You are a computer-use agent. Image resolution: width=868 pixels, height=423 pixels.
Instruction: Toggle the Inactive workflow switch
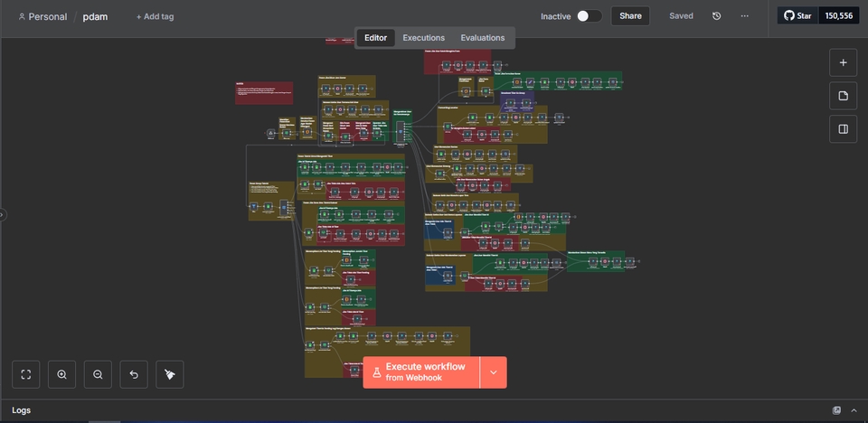pyautogui.click(x=589, y=16)
